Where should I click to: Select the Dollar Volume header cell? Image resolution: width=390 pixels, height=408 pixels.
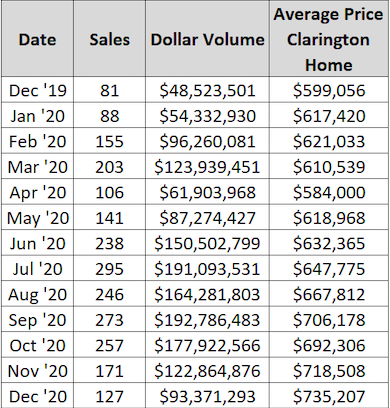coord(207,38)
